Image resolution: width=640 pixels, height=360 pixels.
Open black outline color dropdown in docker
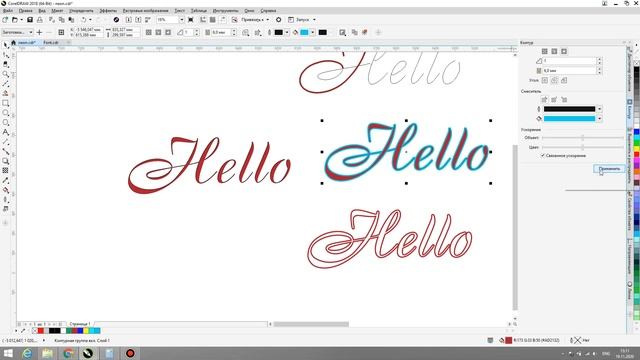click(600, 109)
